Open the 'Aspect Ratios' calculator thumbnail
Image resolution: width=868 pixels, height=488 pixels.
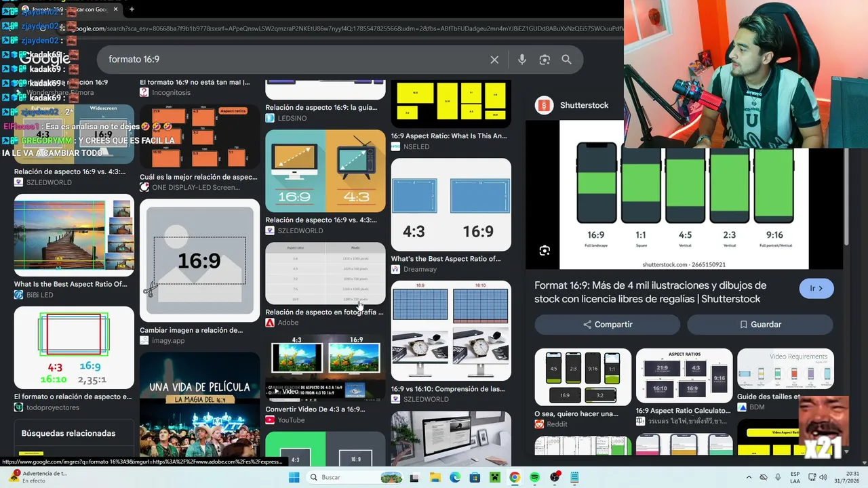pyautogui.click(x=684, y=375)
